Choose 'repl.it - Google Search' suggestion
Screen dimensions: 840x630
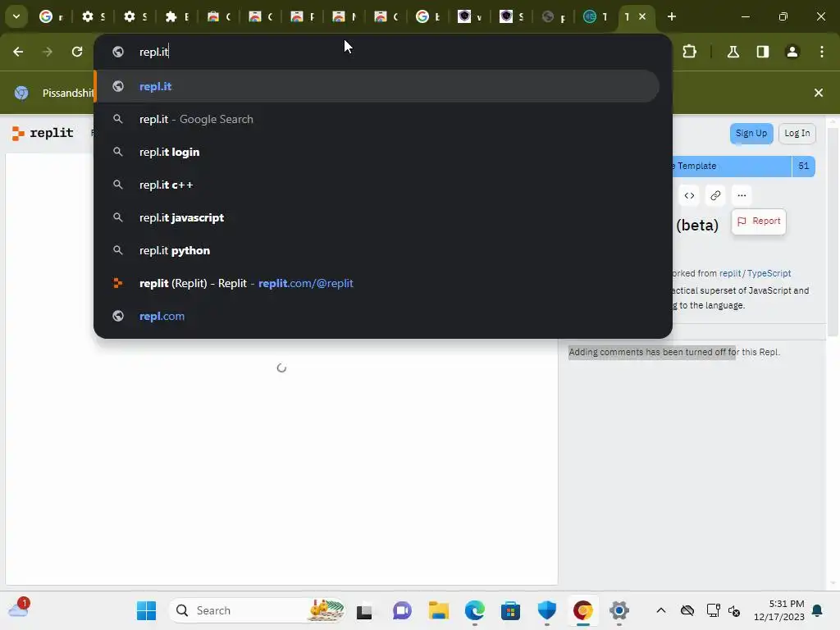pyautogui.click(x=377, y=119)
